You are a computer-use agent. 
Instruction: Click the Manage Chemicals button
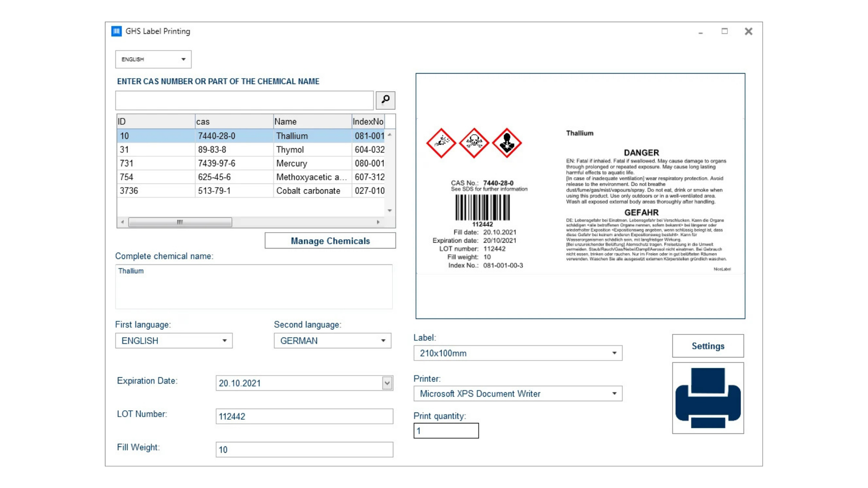pos(330,241)
